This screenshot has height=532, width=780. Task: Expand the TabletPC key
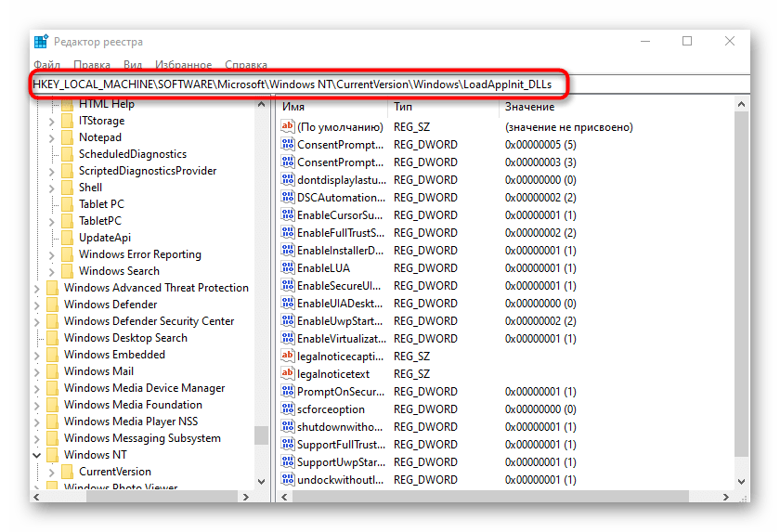[x=52, y=222]
